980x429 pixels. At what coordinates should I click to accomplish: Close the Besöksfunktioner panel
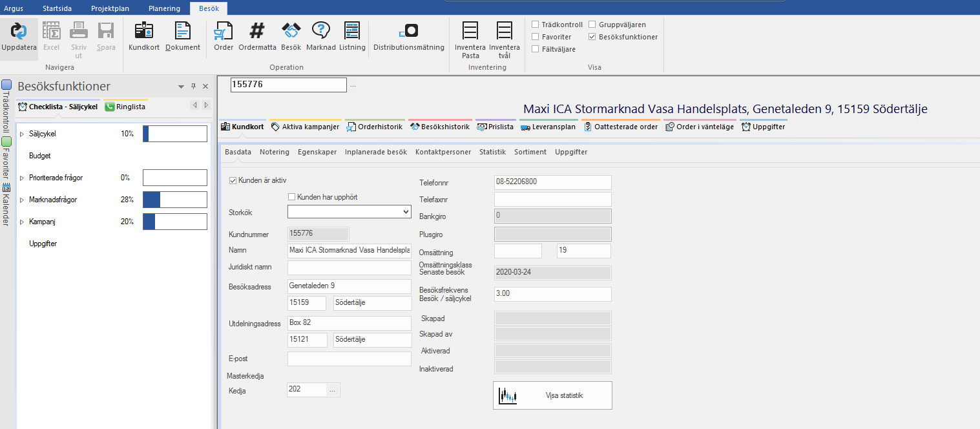pos(205,86)
